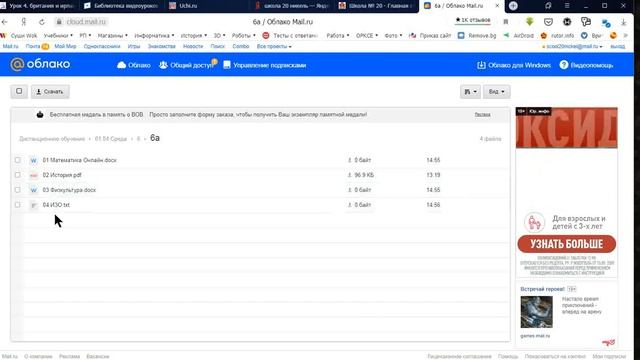The height and width of the screenshot is (360, 640).
Task: Open the file 02 История.pdf
Action: 62,175
